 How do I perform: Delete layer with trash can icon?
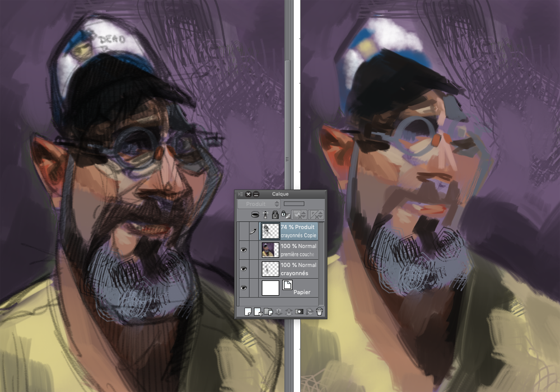(x=319, y=311)
